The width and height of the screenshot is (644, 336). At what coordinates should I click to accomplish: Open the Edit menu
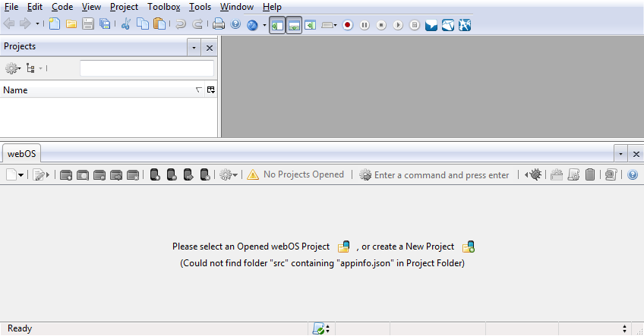pos(35,7)
